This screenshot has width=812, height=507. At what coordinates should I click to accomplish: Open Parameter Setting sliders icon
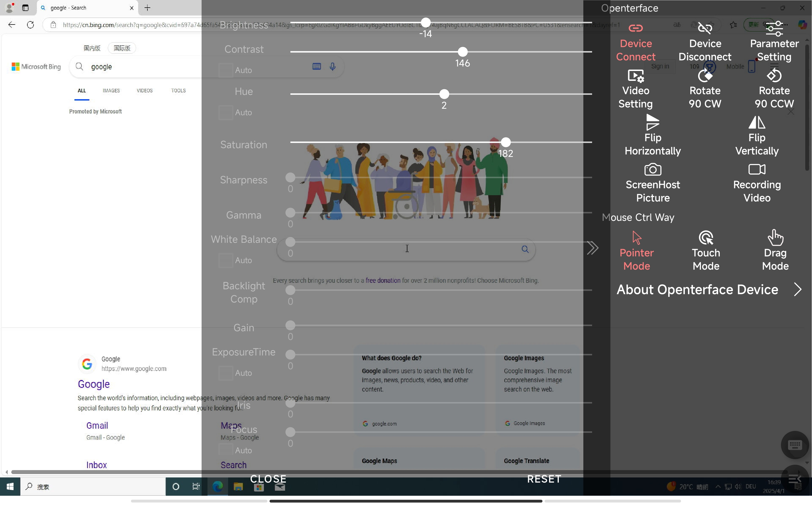pyautogui.click(x=774, y=29)
